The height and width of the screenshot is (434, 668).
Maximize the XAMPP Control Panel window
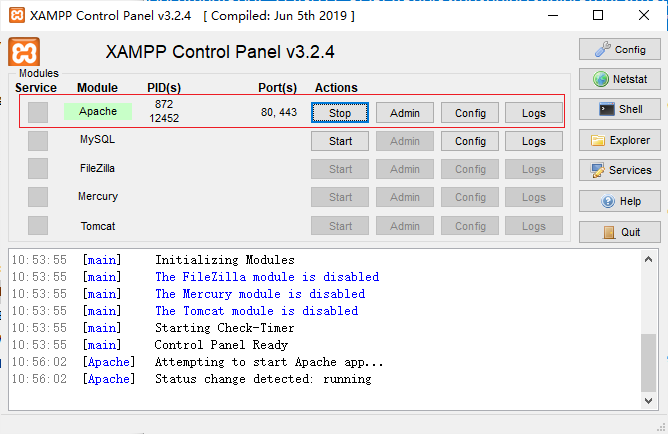pyautogui.click(x=598, y=15)
